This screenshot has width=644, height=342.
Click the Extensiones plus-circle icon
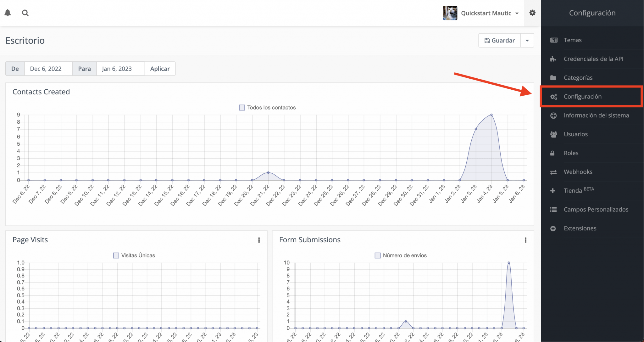coord(553,229)
